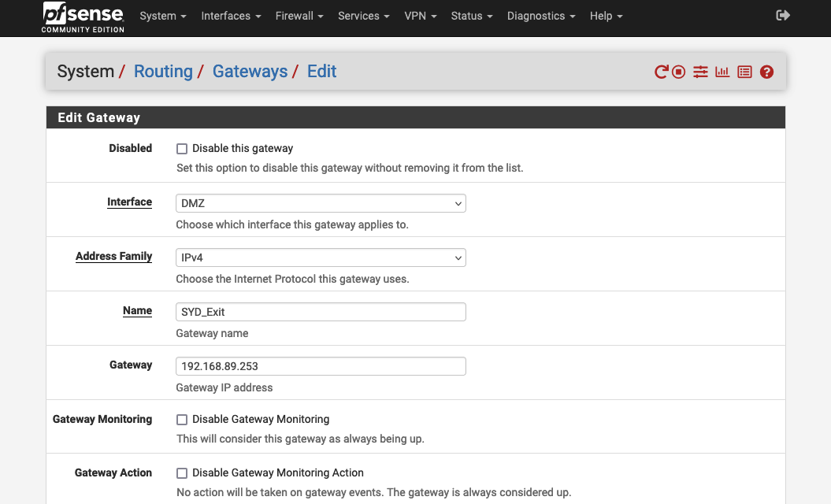Screen dimensions: 831x504
Task: Stop the service using the stop icon
Action: (x=678, y=72)
